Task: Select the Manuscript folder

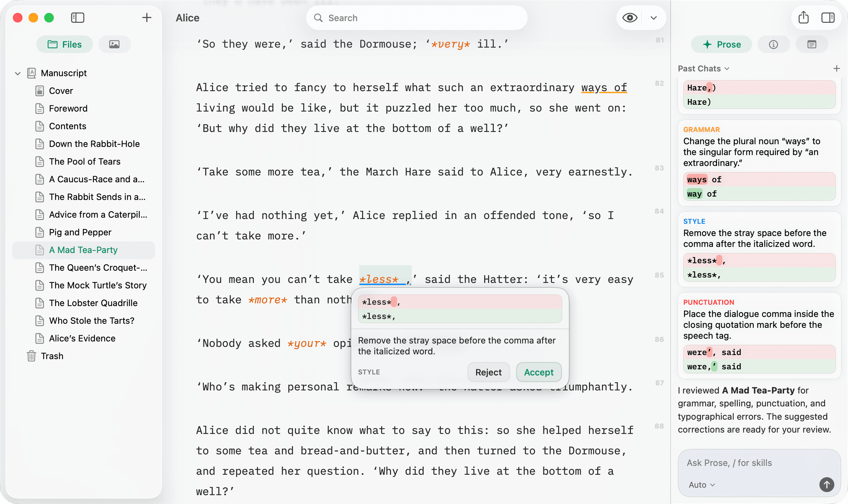Action: click(64, 73)
